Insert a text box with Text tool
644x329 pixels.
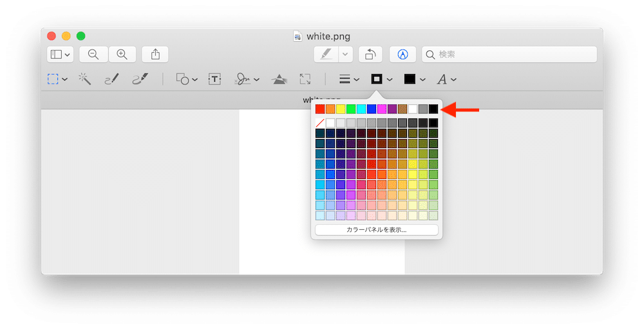coord(214,79)
